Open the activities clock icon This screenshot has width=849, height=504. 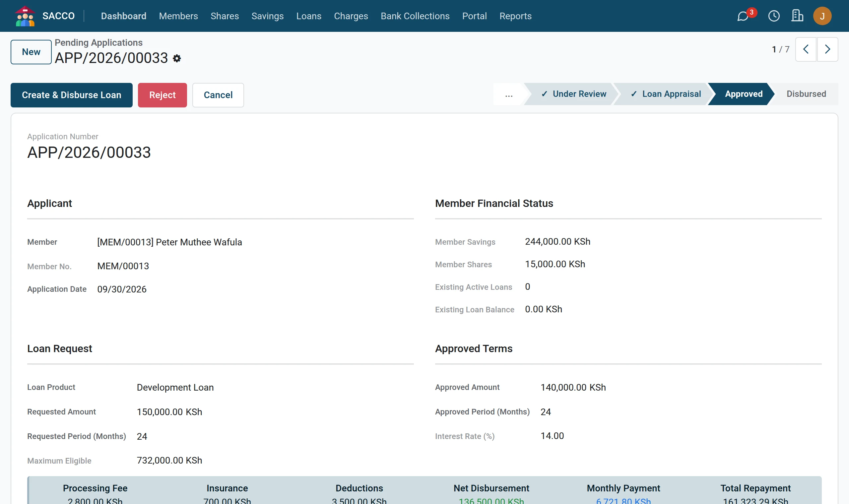(x=774, y=16)
